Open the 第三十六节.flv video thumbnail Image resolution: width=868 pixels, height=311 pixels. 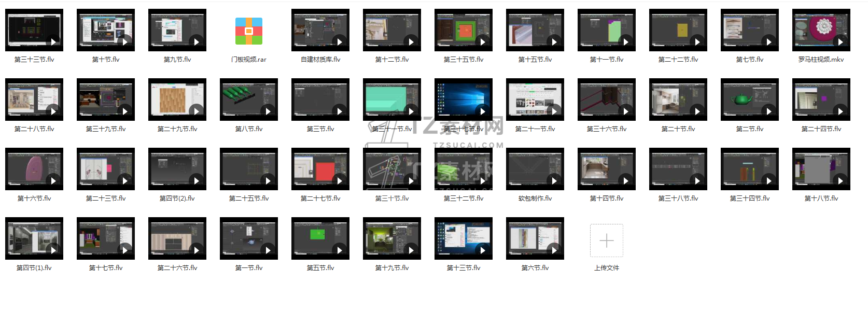point(607,100)
